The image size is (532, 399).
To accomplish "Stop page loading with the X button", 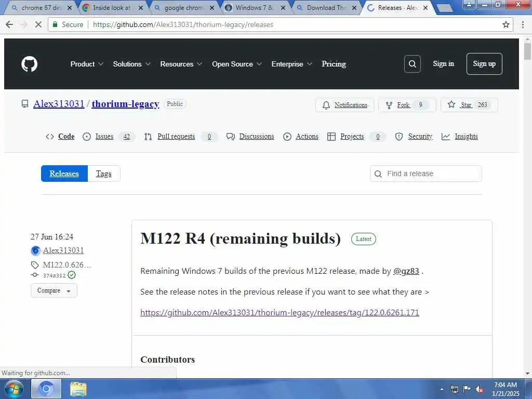I will (x=38, y=24).
